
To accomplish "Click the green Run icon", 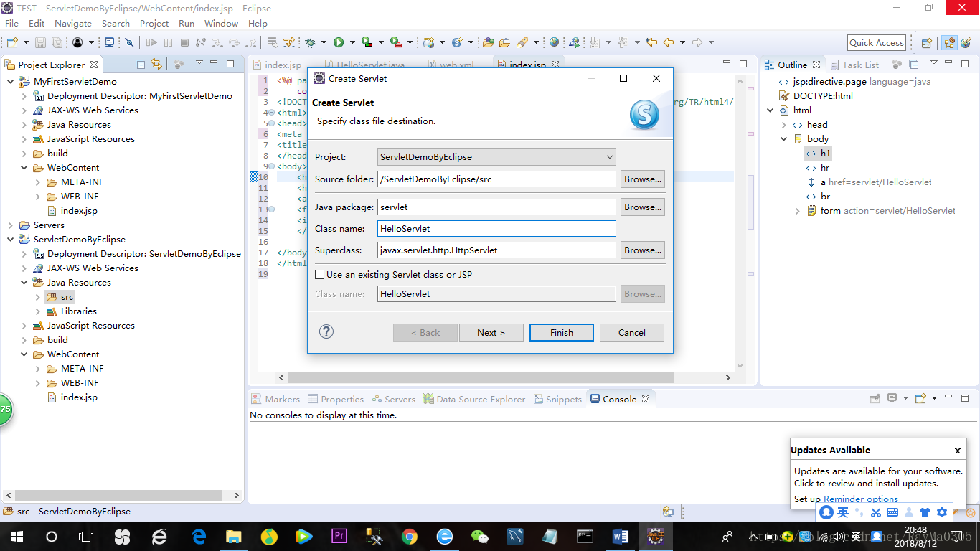I will [338, 42].
